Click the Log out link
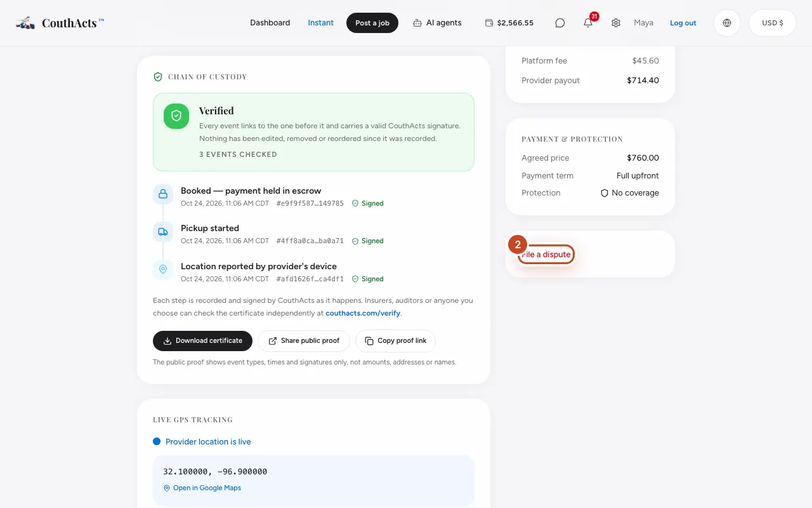 pyautogui.click(x=683, y=23)
